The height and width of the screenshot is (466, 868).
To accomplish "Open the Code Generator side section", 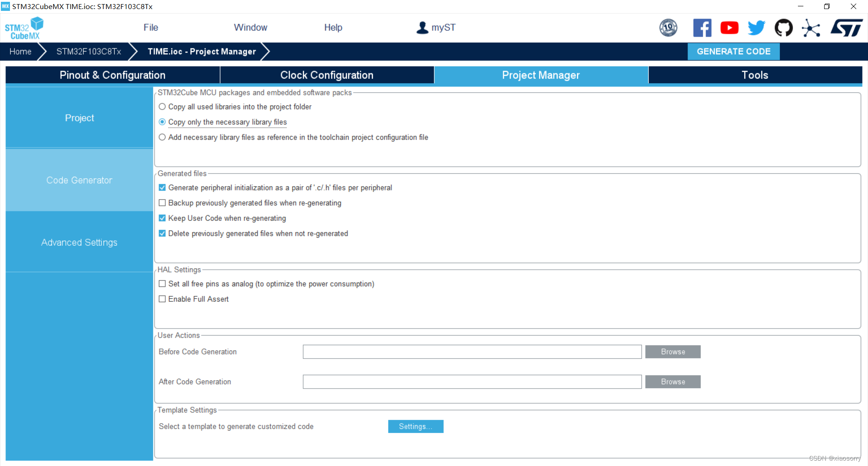I will [x=80, y=180].
